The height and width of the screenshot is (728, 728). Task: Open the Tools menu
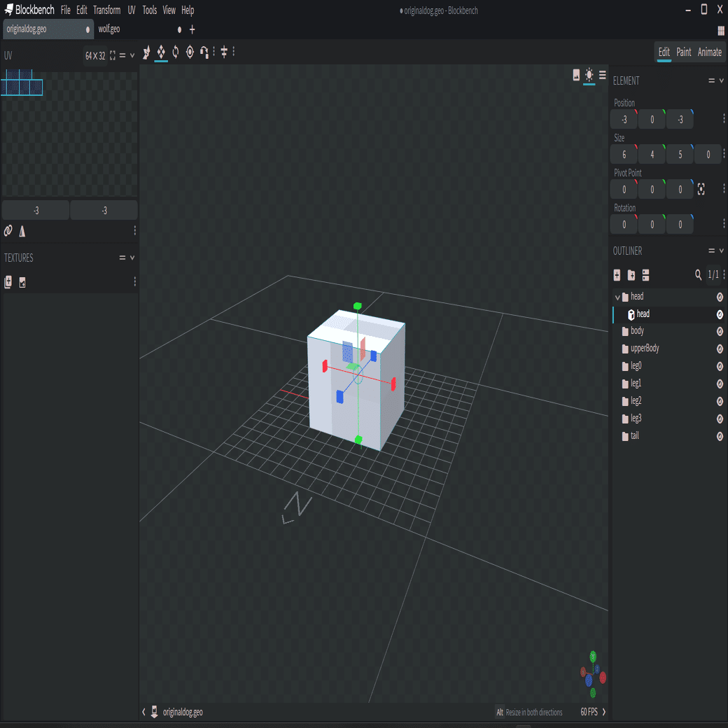point(150,10)
